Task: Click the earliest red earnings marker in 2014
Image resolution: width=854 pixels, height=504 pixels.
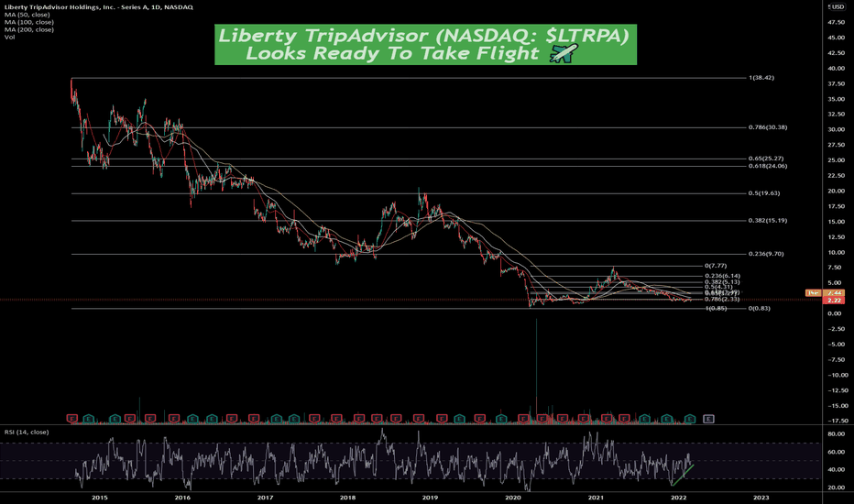Action: pyautogui.click(x=72, y=419)
